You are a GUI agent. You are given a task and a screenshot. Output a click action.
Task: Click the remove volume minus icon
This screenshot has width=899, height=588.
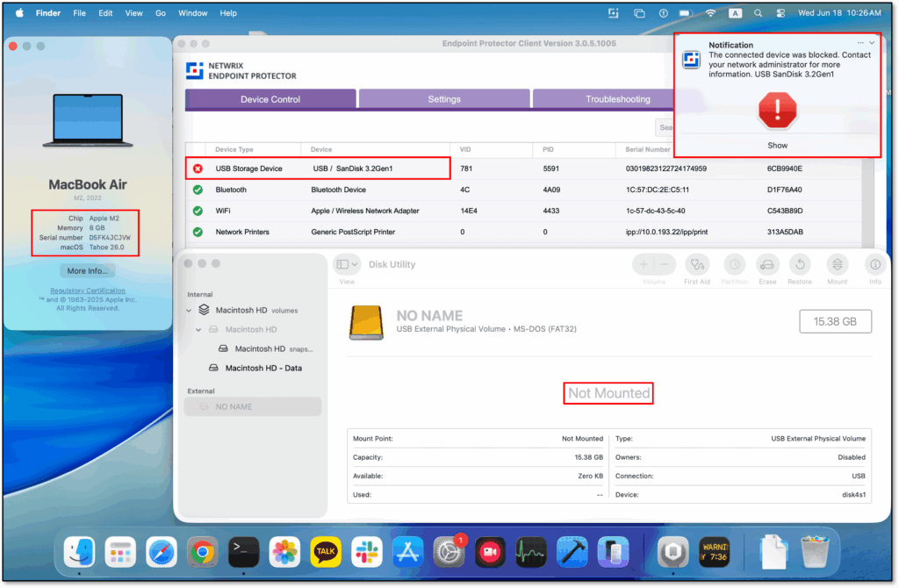pyautogui.click(x=665, y=265)
